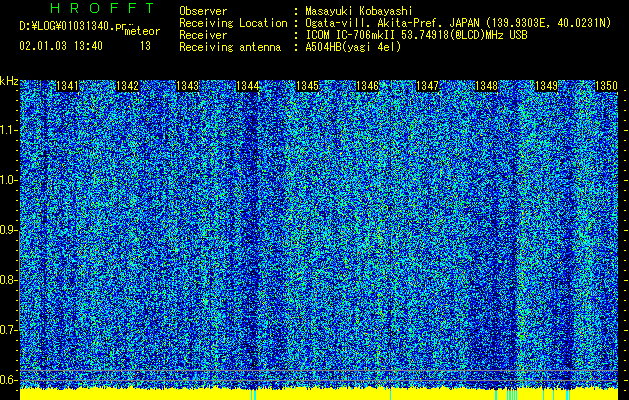
Task: Click the 0.7 kHz axis label
Action: pos(8,330)
